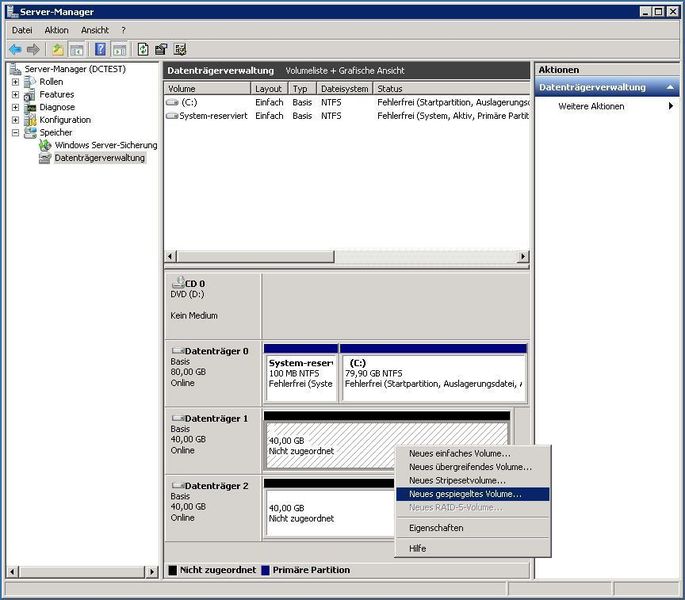
Task: Click the blue Primäre Partition legend swatch
Action: coord(265,570)
